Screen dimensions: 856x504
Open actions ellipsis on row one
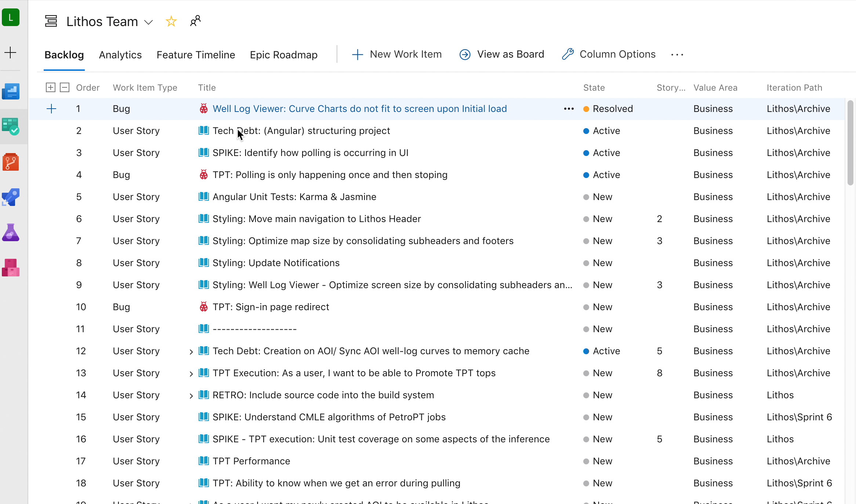(x=569, y=109)
